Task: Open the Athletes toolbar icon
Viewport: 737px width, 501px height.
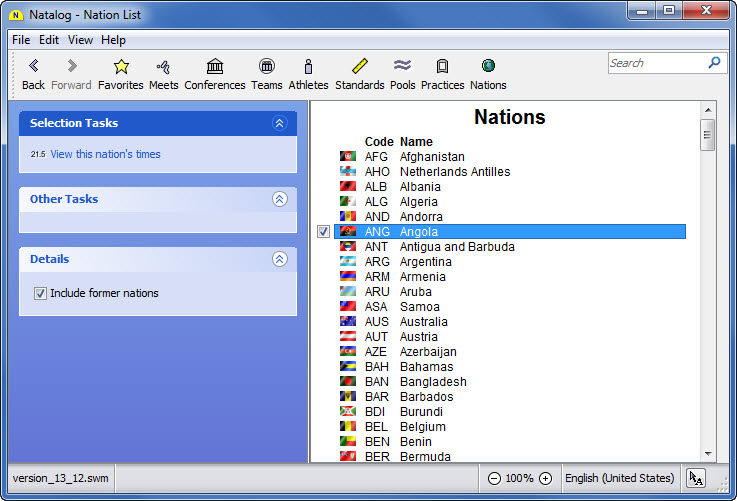Action: 308,67
